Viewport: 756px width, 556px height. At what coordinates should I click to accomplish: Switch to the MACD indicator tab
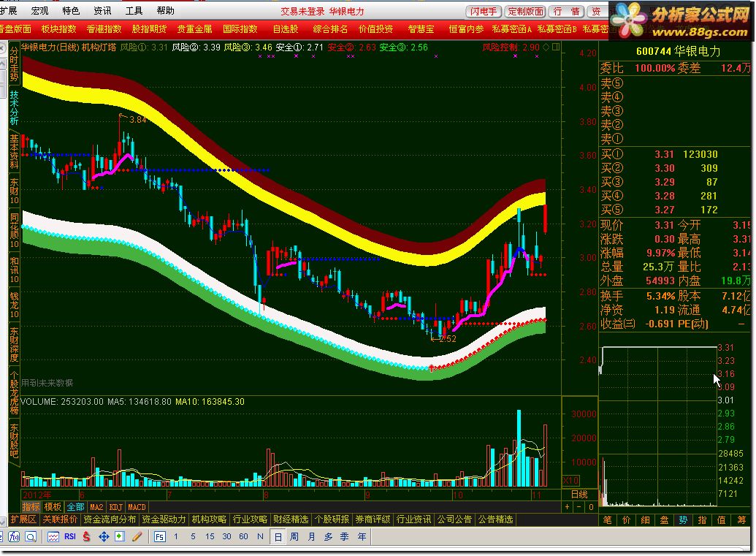[x=137, y=507]
